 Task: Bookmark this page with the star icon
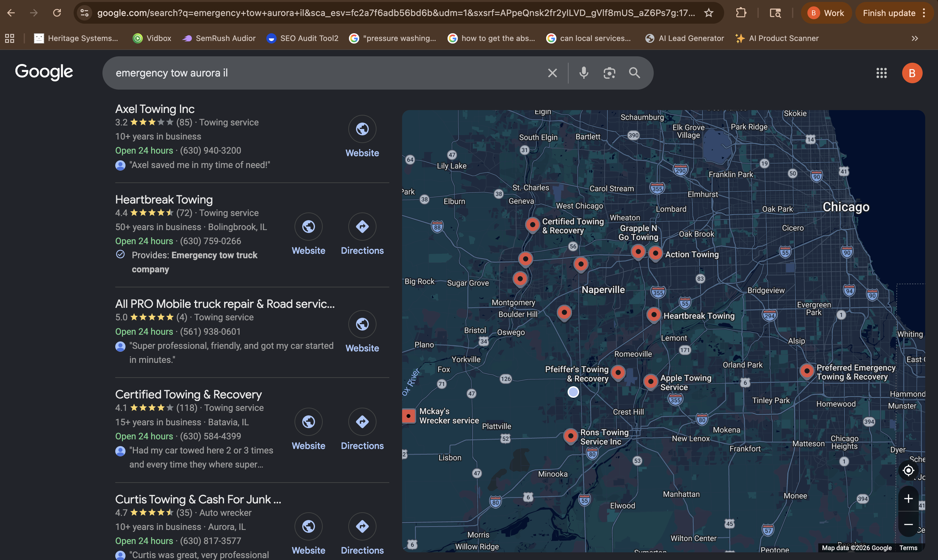708,13
